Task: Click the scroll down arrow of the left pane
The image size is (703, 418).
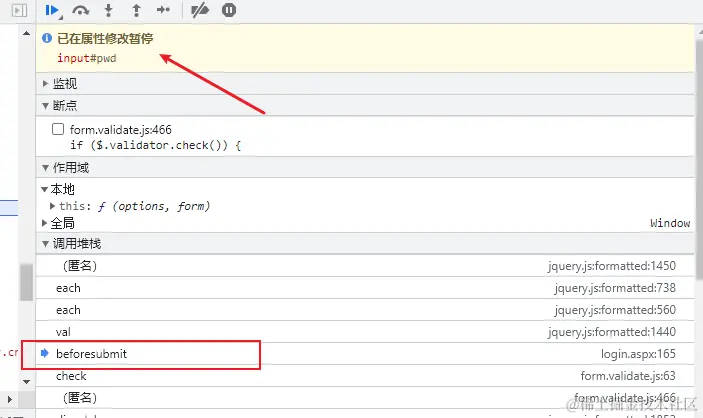Action: tap(26, 382)
